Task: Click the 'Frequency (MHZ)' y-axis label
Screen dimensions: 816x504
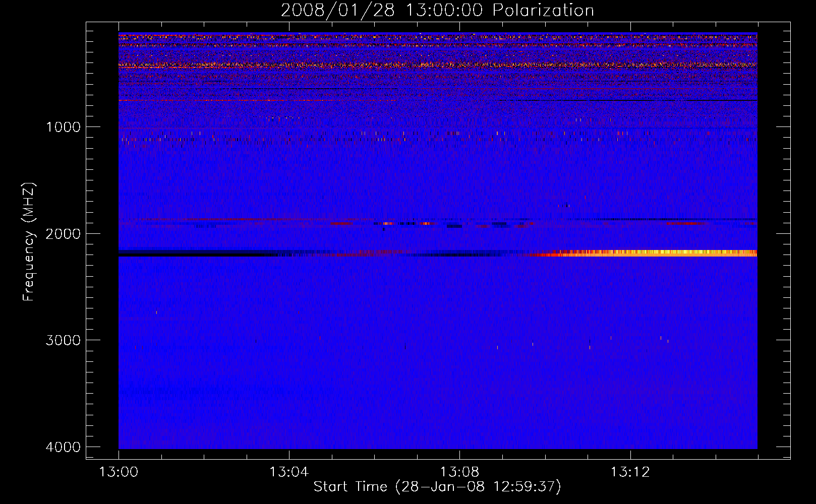Action: (29, 242)
